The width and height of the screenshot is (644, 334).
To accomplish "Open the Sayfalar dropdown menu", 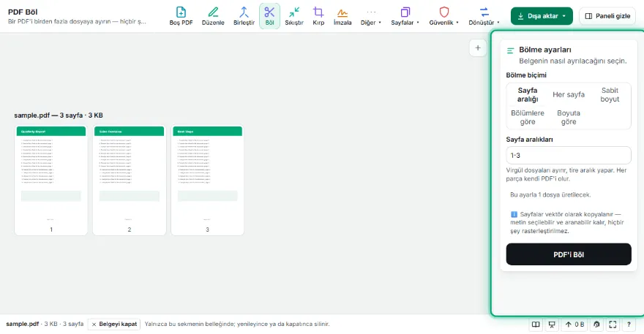I will (x=405, y=16).
